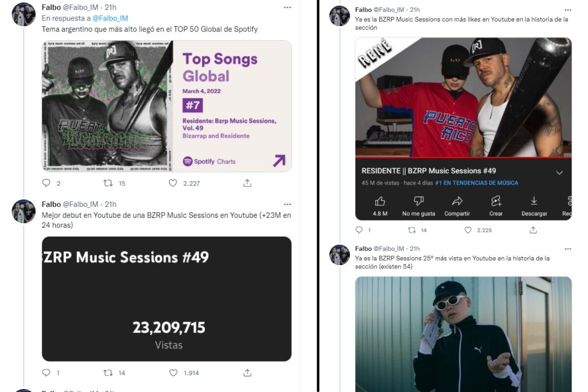Open the 23,209,715 Vistas image

click(167, 299)
